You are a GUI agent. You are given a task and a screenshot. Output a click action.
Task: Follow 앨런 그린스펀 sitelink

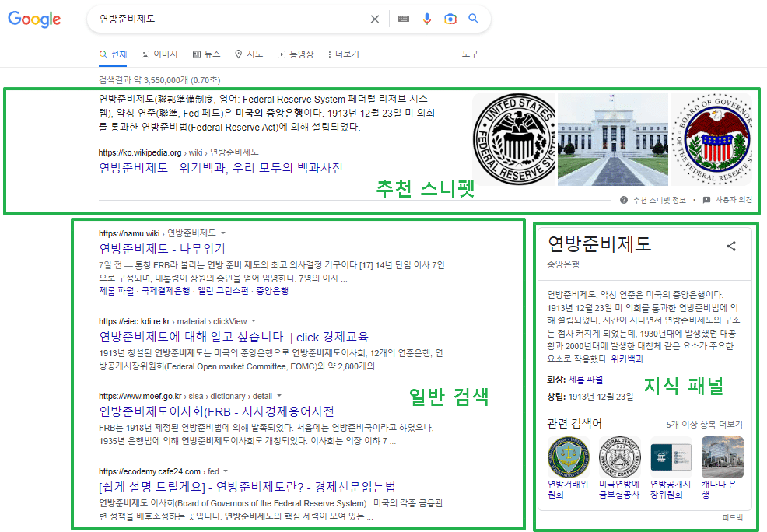223,291
